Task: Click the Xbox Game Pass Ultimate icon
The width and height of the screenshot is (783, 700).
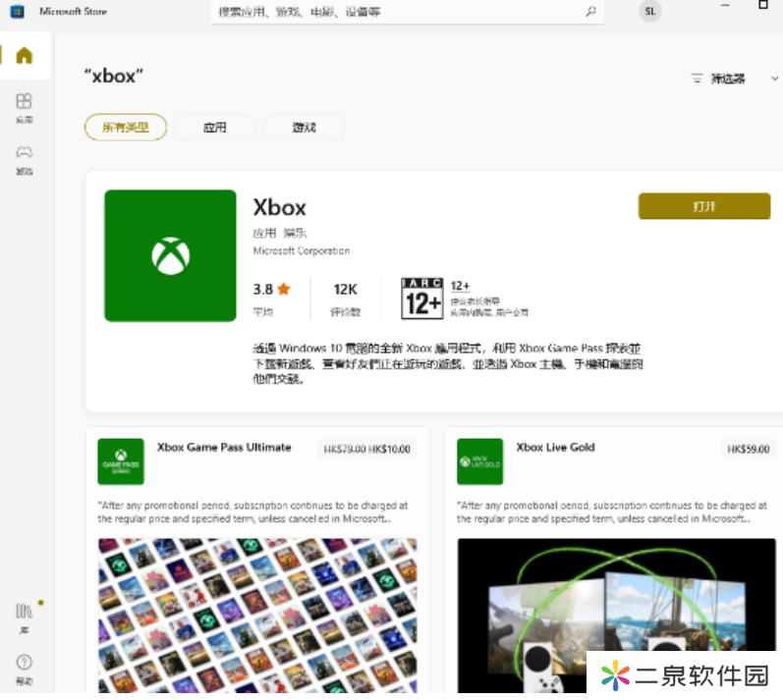Action: [x=121, y=461]
